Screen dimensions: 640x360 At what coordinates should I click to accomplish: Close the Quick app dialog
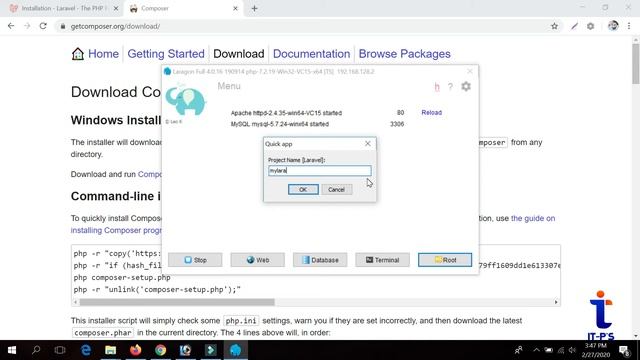click(368, 144)
